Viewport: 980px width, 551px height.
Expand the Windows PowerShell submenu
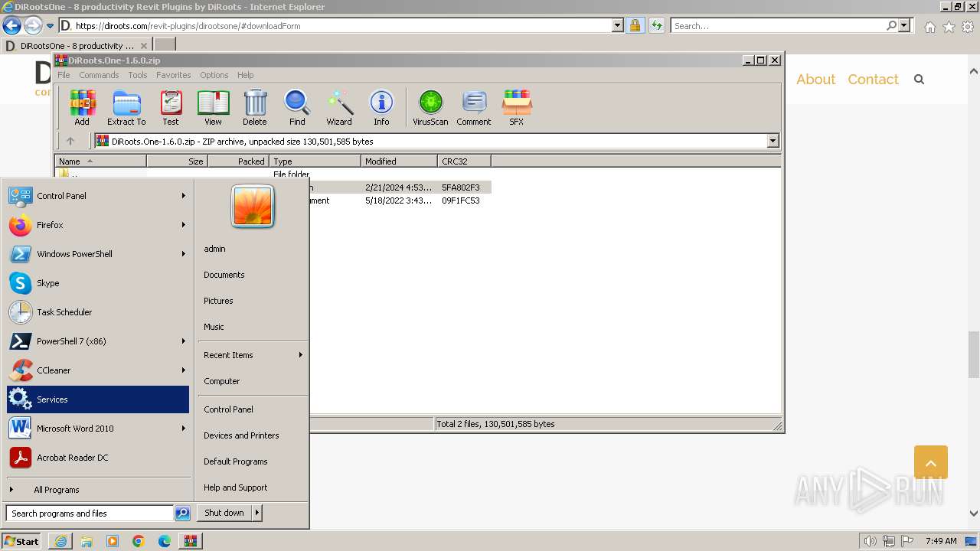[184, 254]
